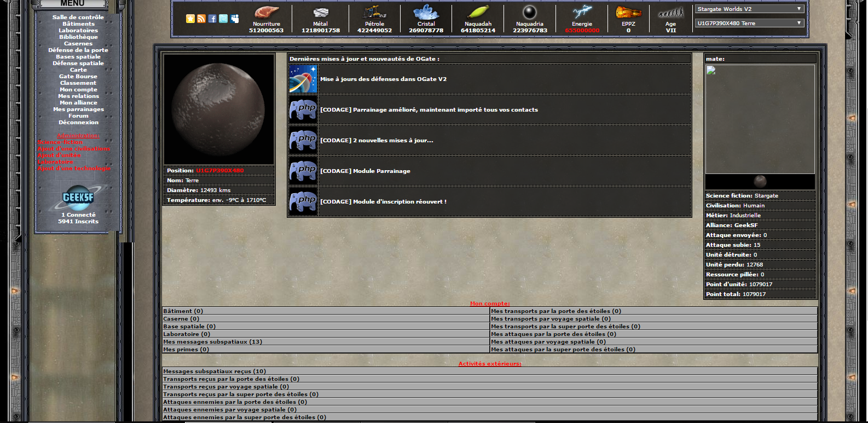Open Messages subspatiaux reçus (10) row
Screen dimensions: 868x423
(x=490, y=371)
